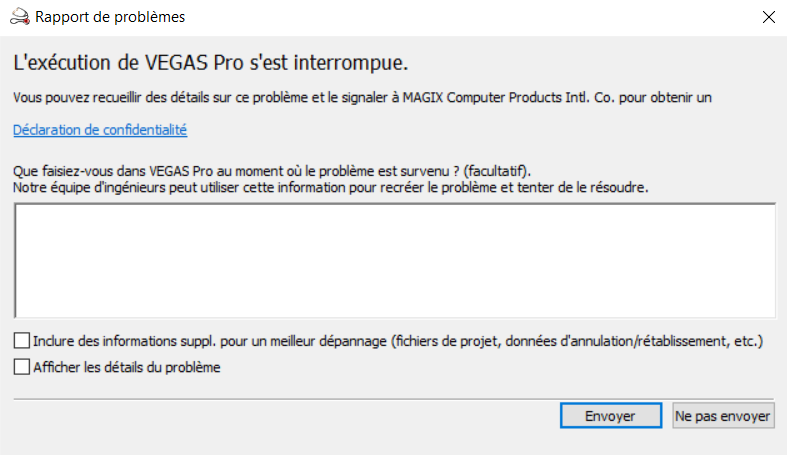This screenshot has width=787, height=455.
Task: Click the Inclure des informations suppl. label text
Action: pyautogui.click(x=398, y=341)
